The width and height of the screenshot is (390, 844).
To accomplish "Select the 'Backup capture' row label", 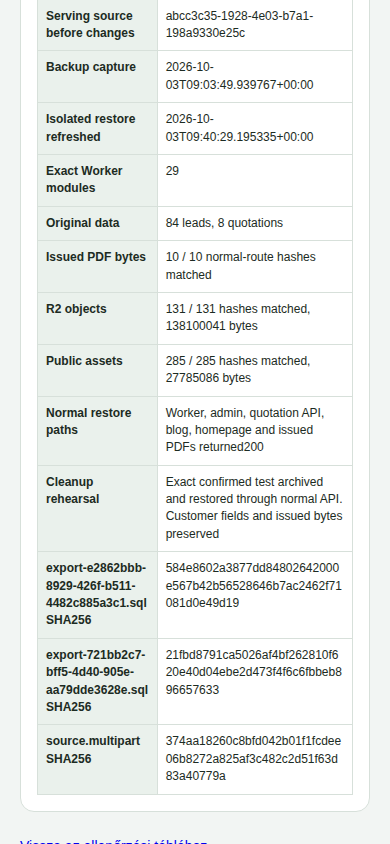I will [91, 67].
